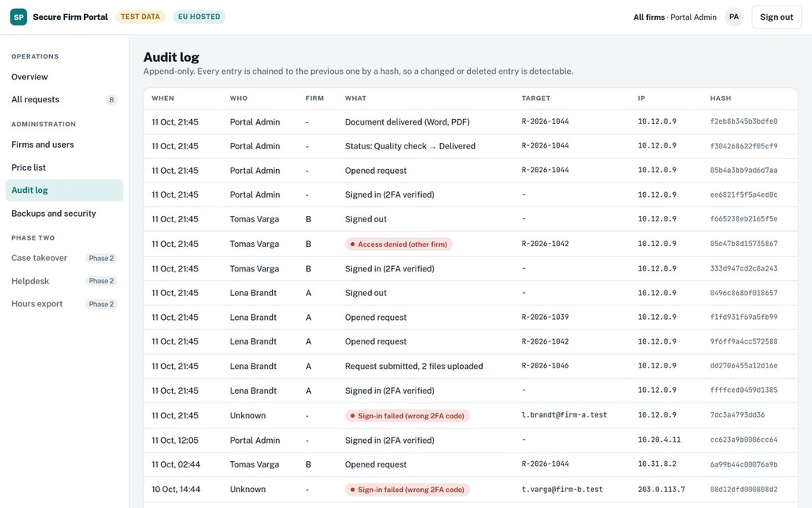Click hash 05b4a3bb9ad6d7aa
Image resolution: width=812 pixels, height=508 pixels.
click(x=744, y=170)
